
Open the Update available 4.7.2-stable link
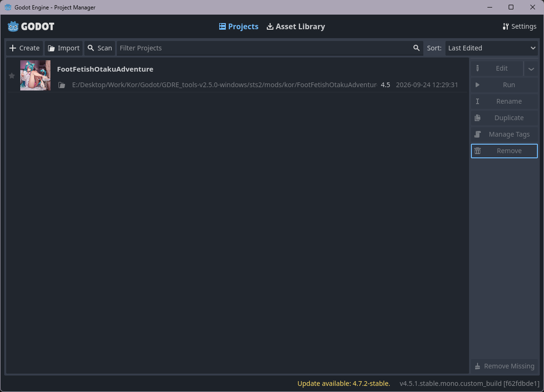[344, 384]
